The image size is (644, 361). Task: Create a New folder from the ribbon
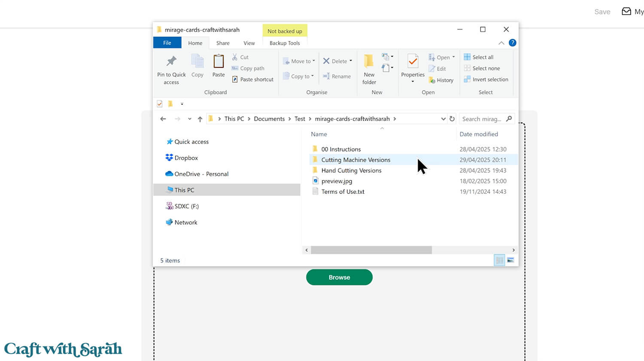click(369, 61)
